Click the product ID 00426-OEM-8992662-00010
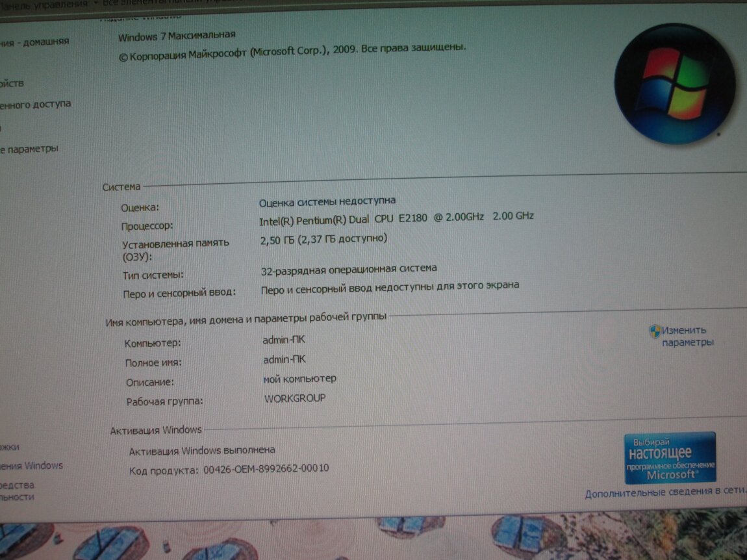The height and width of the screenshot is (560, 747). click(x=266, y=468)
